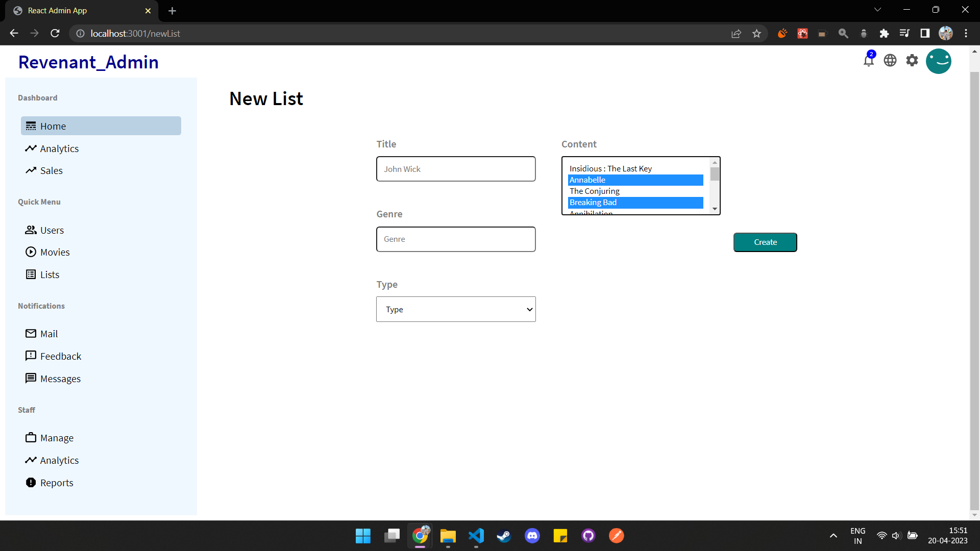This screenshot has width=980, height=551.
Task: Click the Reports alert icon
Action: click(x=31, y=483)
